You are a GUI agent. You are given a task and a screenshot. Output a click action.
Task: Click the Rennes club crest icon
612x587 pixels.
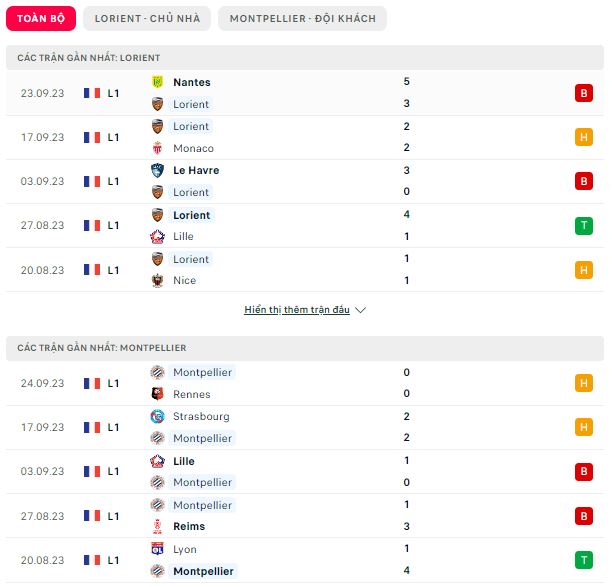click(x=157, y=394)
